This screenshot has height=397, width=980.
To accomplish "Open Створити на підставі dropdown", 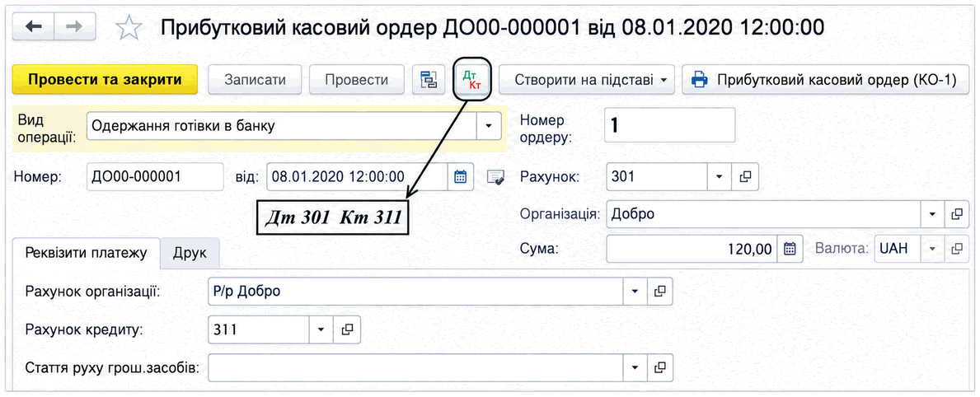I will [586, 80].
